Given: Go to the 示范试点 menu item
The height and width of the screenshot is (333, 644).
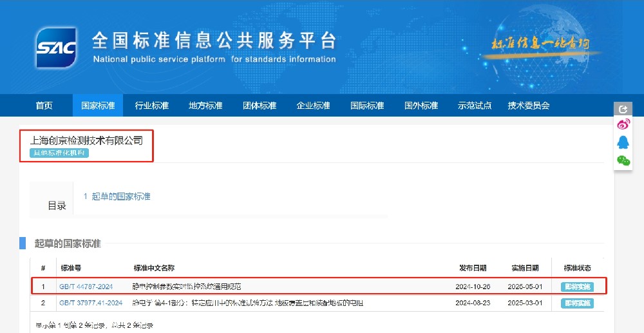Looking at the screenshot, I should click(x=475, y=106).
